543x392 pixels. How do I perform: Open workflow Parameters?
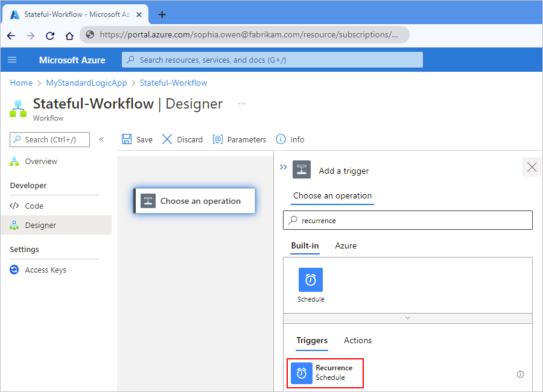pyautogui.click(x=240, y=139)
